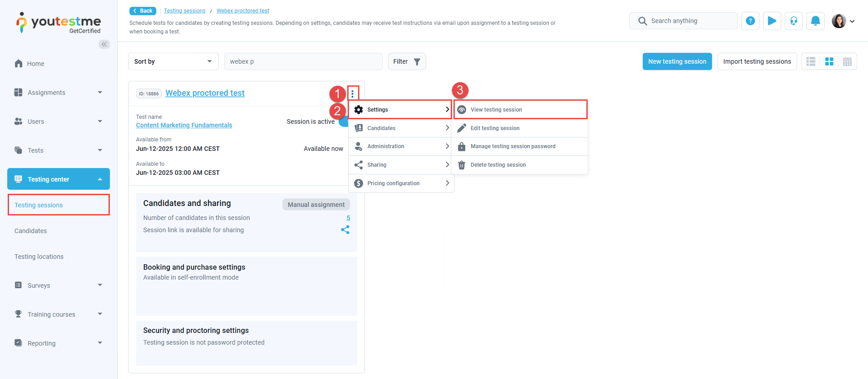The image size is (868, 379).
Task: Click the Settings gear icon in menu
Action: coord(359,110)
